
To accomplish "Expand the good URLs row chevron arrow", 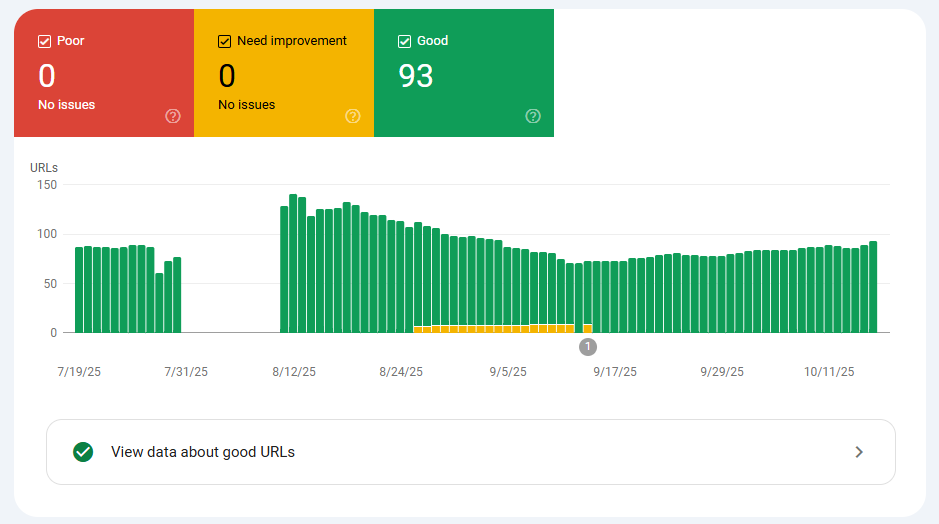I will coord(858,452).
